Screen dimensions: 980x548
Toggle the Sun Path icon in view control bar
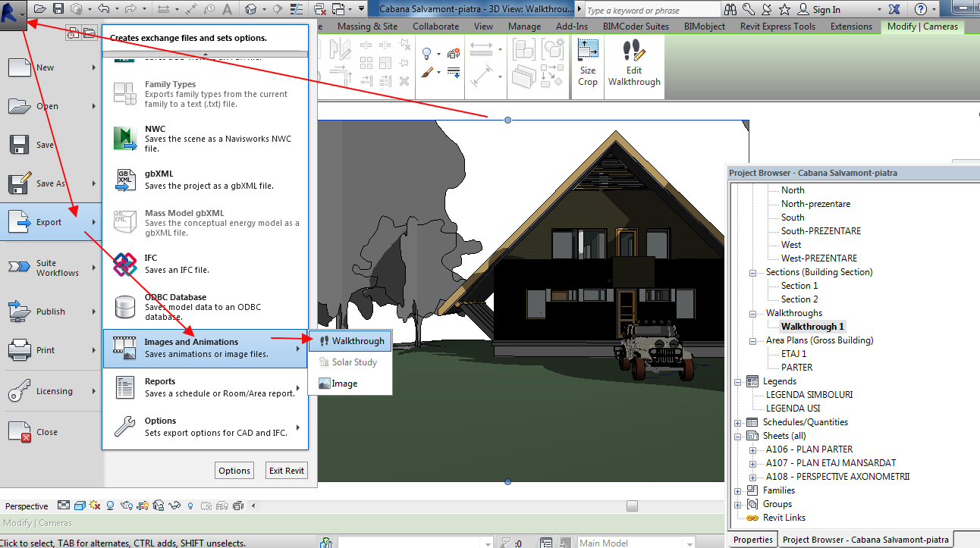point(94,506)
